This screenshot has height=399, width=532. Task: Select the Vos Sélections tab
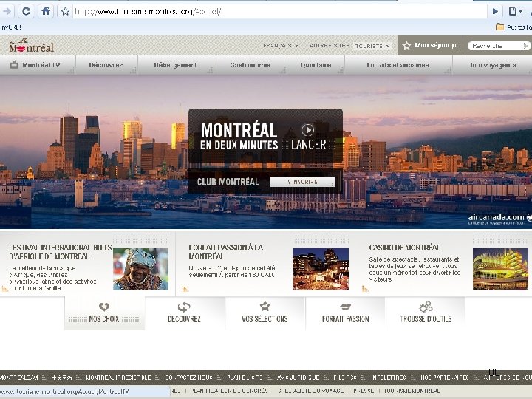pos(265,313)
